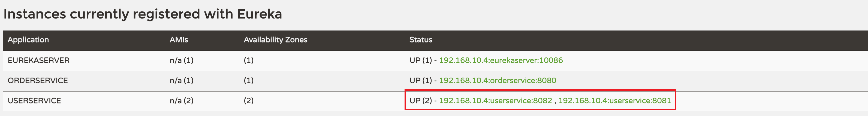This screenshot has height=116, width=868.
Task: Click the AMIs column header
Action: click(x=179, y=40)
